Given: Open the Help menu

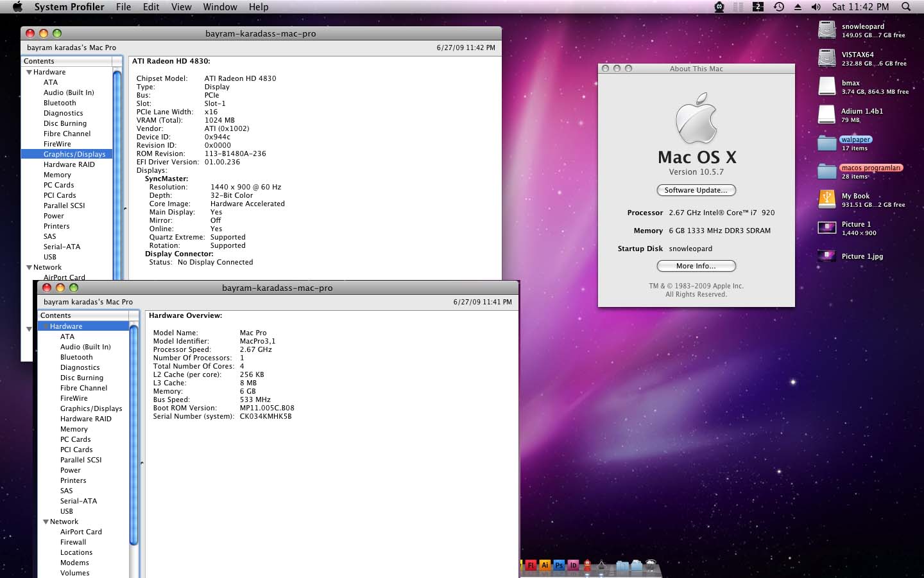Looking at the screenshot, I should click(259, 6).
